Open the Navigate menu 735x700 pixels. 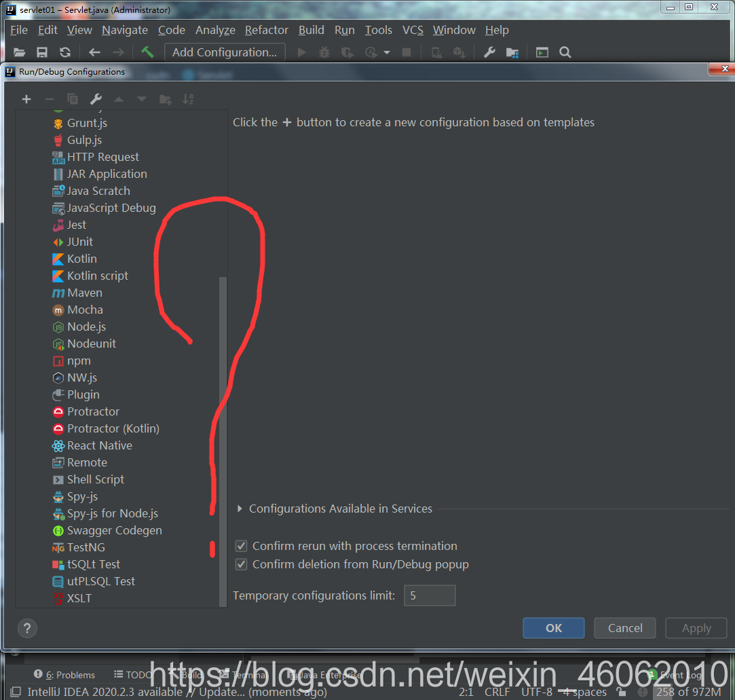pyautogui.click(x=125, y=30)
